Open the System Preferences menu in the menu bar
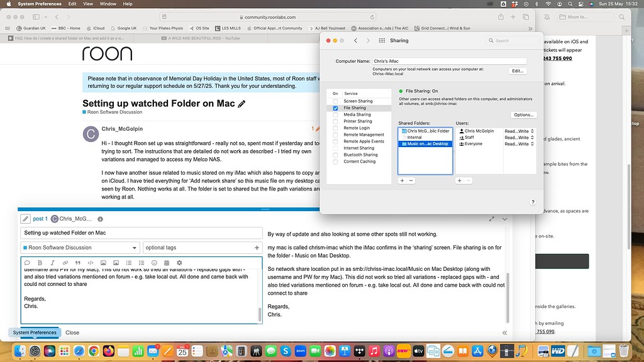Viewport: 644px width, 362px height. pyautogui.click(x=38, y=3)
